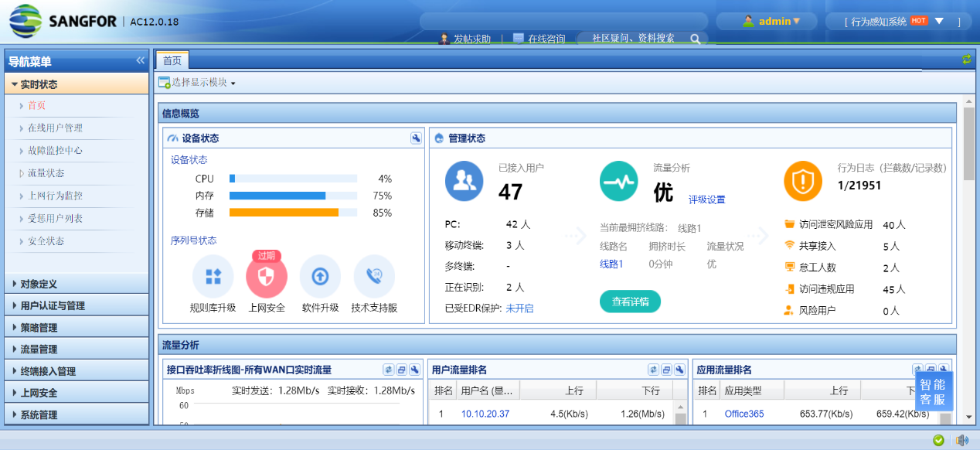The image size is (980, 450).
Task: Click the expired 上网安全 shield icon
Action: tap(267, 277)
